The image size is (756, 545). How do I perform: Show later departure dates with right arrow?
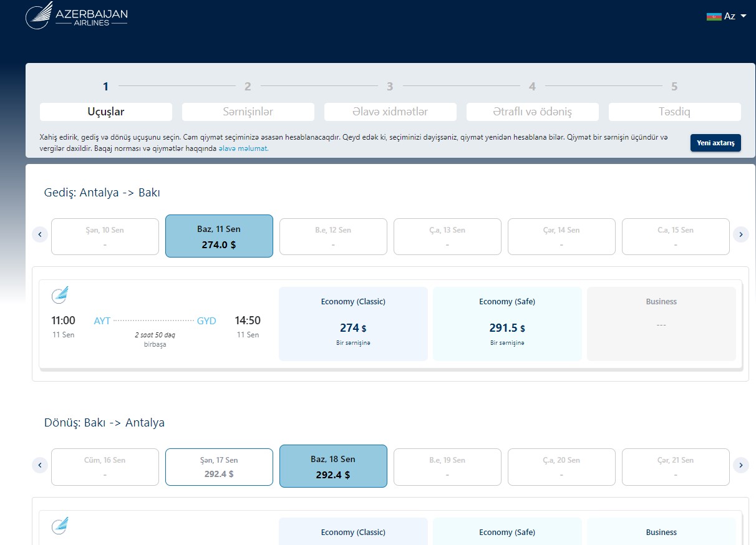click(x=740, y=234)
